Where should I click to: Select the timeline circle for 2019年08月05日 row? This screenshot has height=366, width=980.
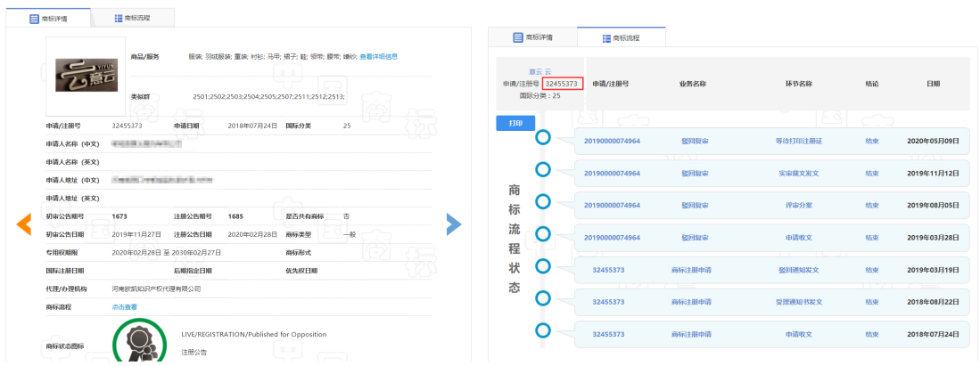click(542, 203)
